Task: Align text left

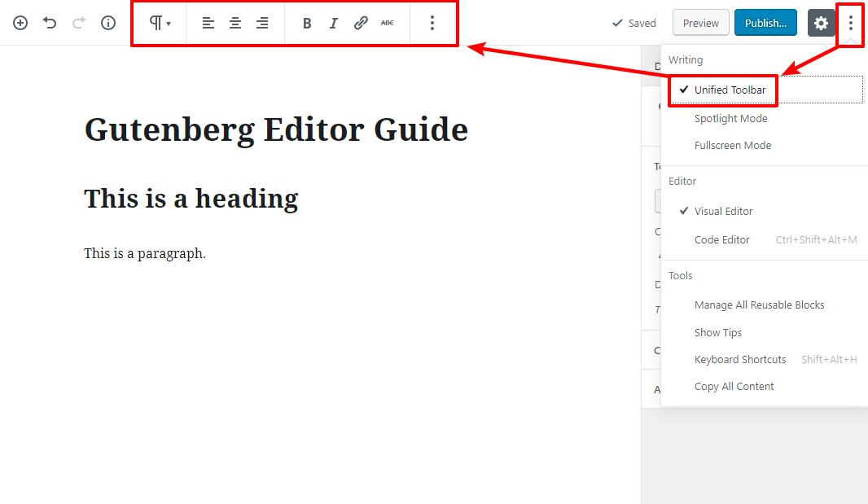Action: tap(208, 23)
